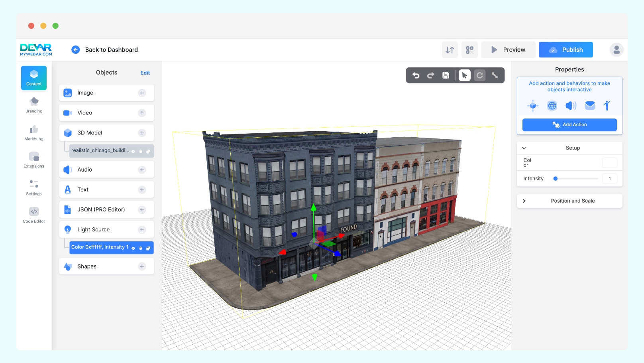
Task: Delete the Color 0xffffff light source item
Action: [141, 248]
